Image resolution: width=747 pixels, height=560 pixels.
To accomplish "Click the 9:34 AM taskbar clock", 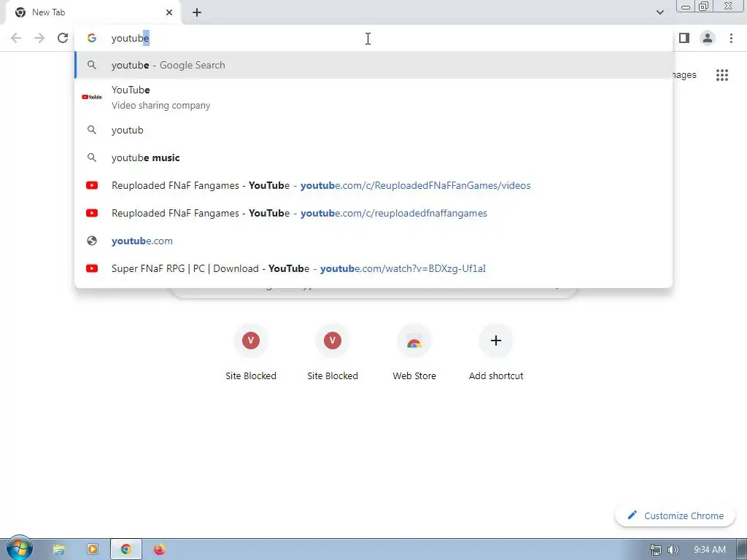I will coord(710,550).
